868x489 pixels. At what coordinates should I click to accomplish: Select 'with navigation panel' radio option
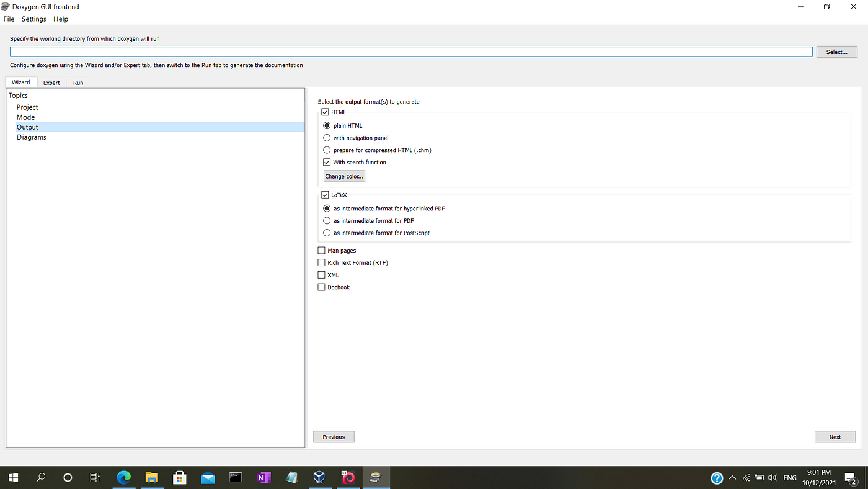pyautogui.click(x=327, y=138)
